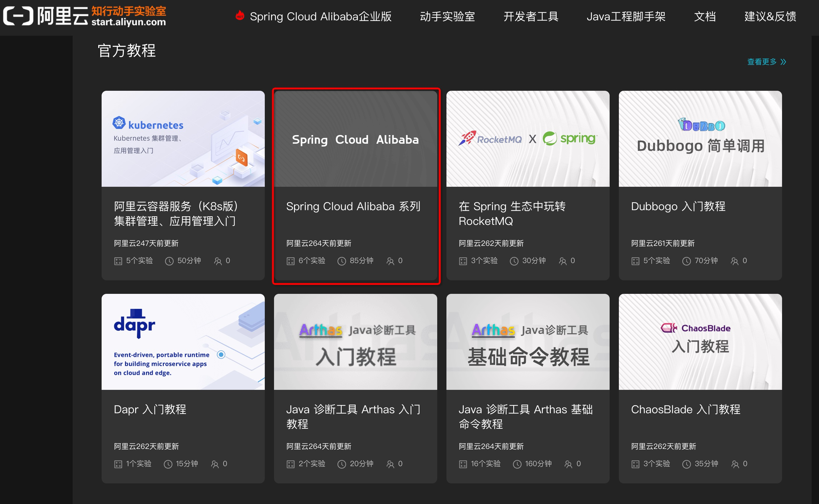
Task: Click experiment icon beside 6个实验
Action: [290, 261]
